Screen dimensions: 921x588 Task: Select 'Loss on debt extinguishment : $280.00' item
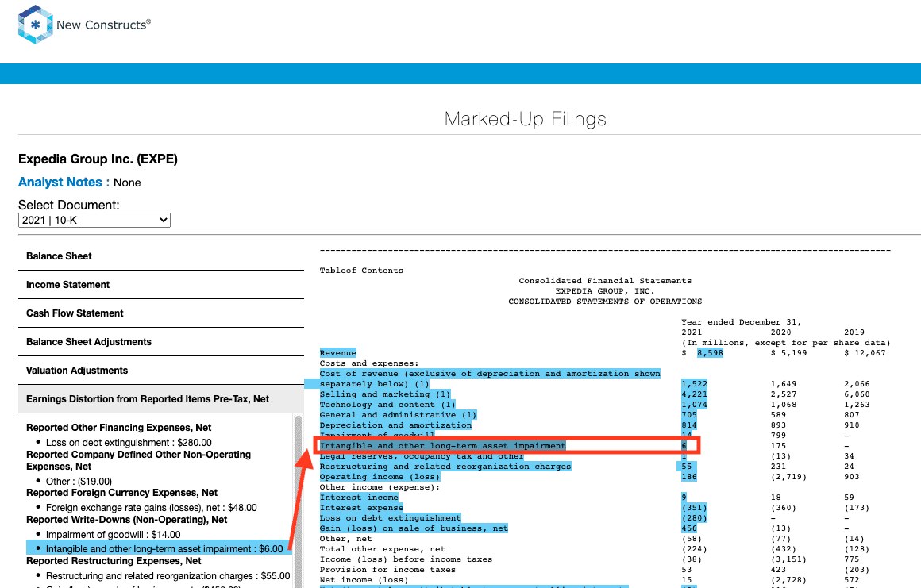tap(129, 443)
